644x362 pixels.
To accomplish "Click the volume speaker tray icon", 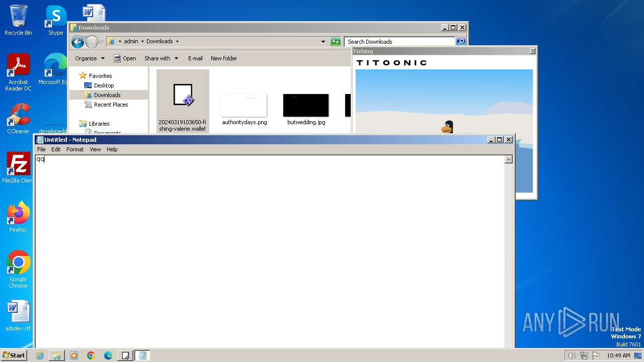I will coord(572,355).
